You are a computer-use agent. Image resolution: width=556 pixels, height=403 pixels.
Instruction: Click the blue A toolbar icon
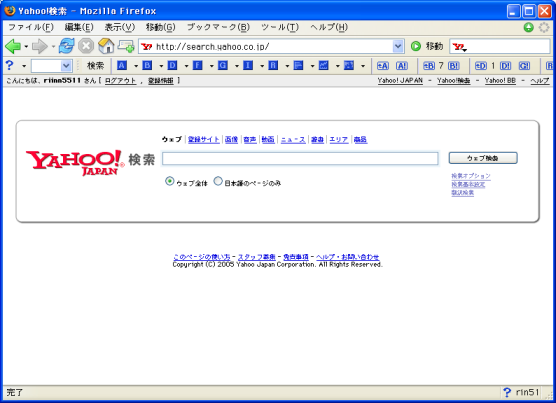point(122,66)
